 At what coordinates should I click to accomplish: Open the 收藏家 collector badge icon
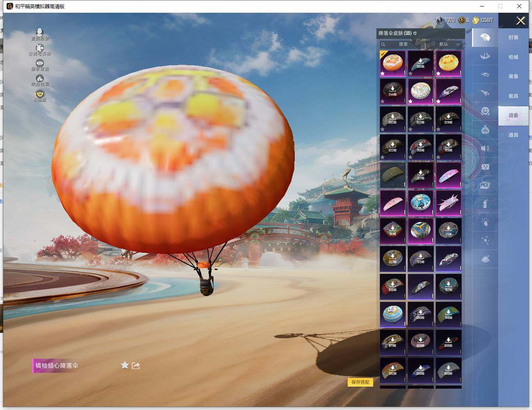39,94
